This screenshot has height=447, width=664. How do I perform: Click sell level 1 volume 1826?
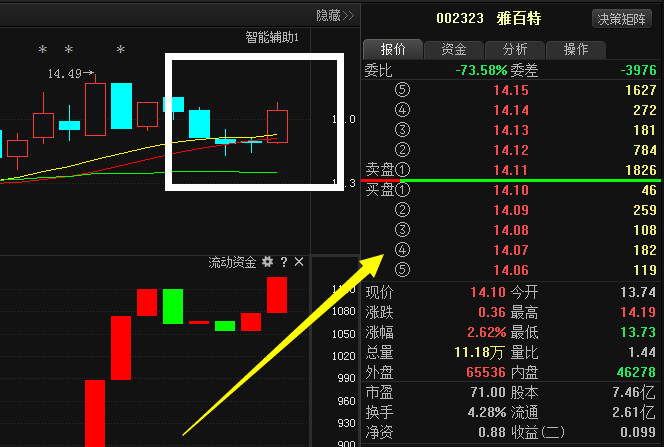tap(641, 170)
